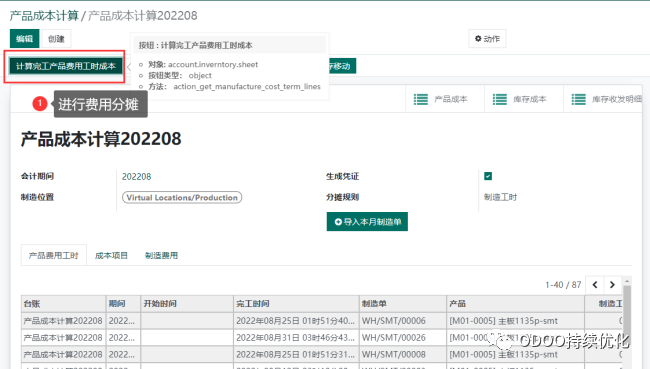The width and height of the screenshot is (650, 369).
Task: Click the 1-40 / 87 pager text
Action: [563, 285]
